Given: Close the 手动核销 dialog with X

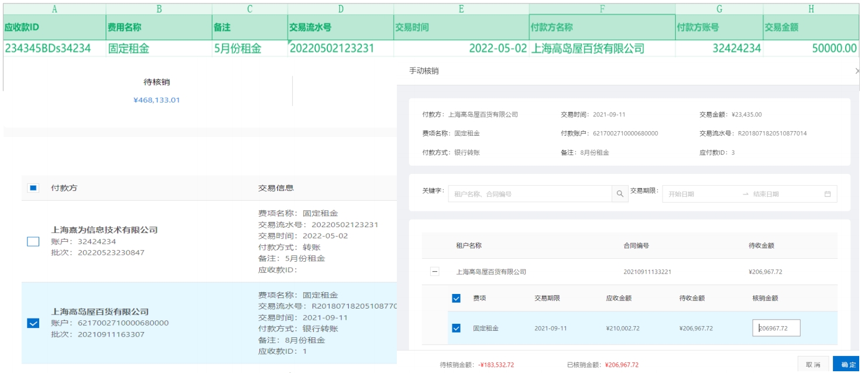Looking at the screenshot, I should (857, 71).
